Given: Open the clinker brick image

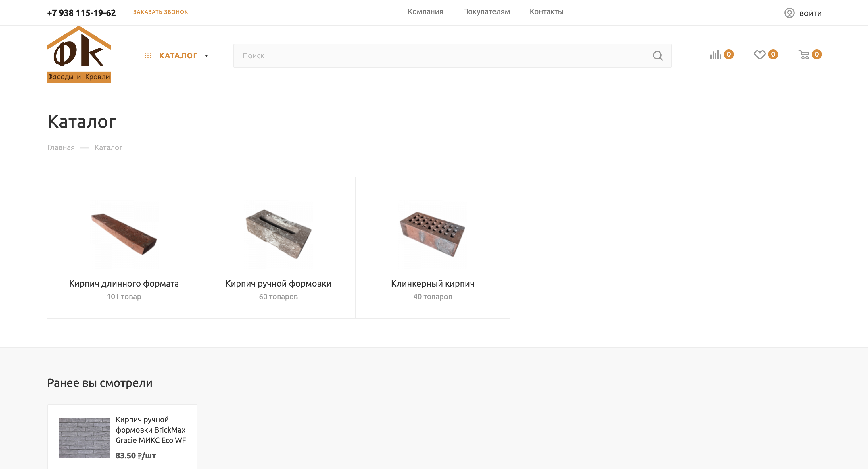Looking at the screenshot, I should point(433,234).
